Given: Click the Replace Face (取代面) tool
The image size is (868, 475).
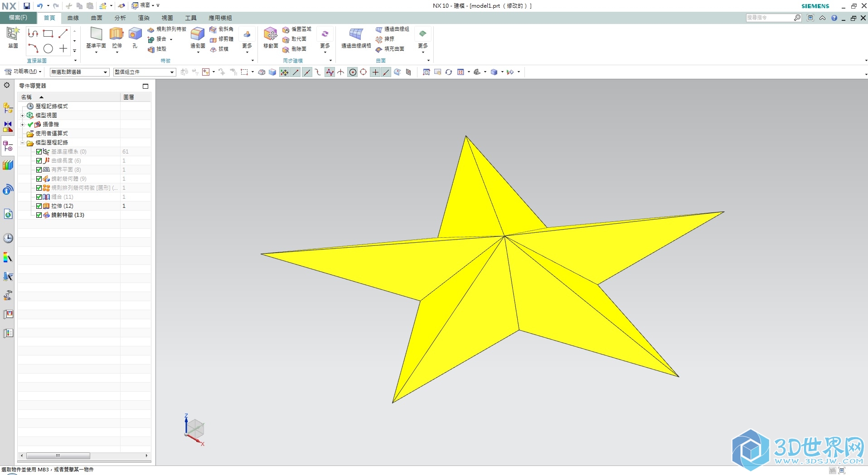Looking at the screenshot, I should [294, 39].
